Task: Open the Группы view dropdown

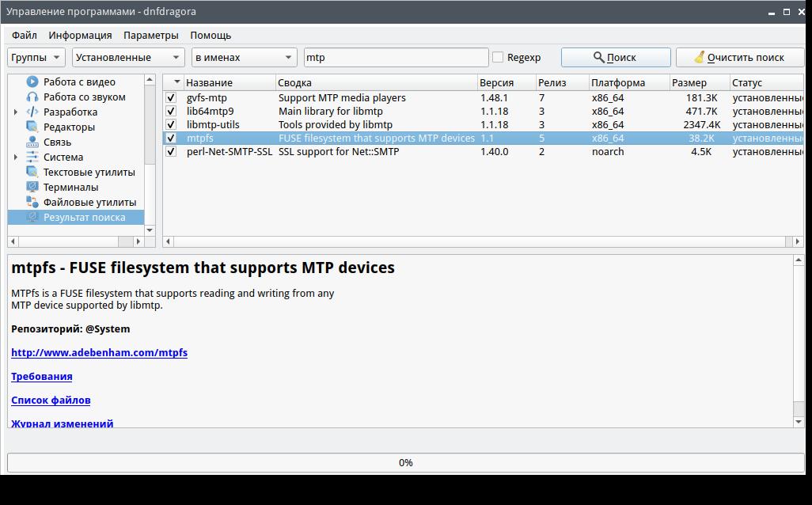Action: point(36,58)
